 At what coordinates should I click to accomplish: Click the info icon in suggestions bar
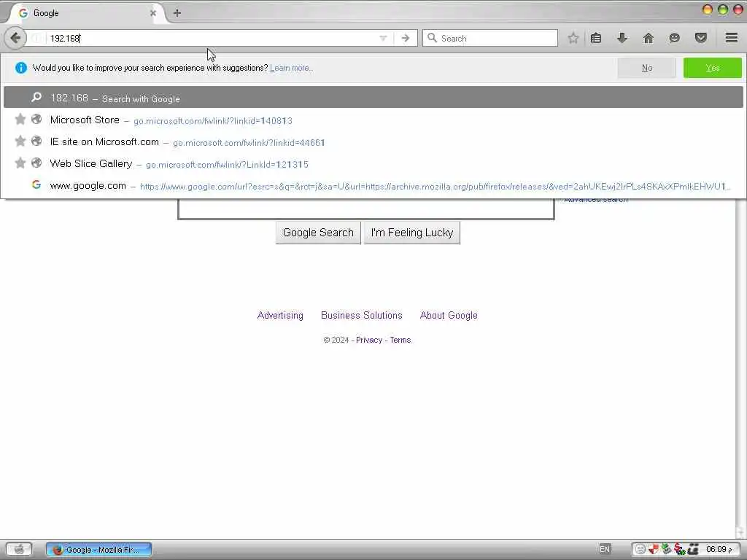pos(21,68)
